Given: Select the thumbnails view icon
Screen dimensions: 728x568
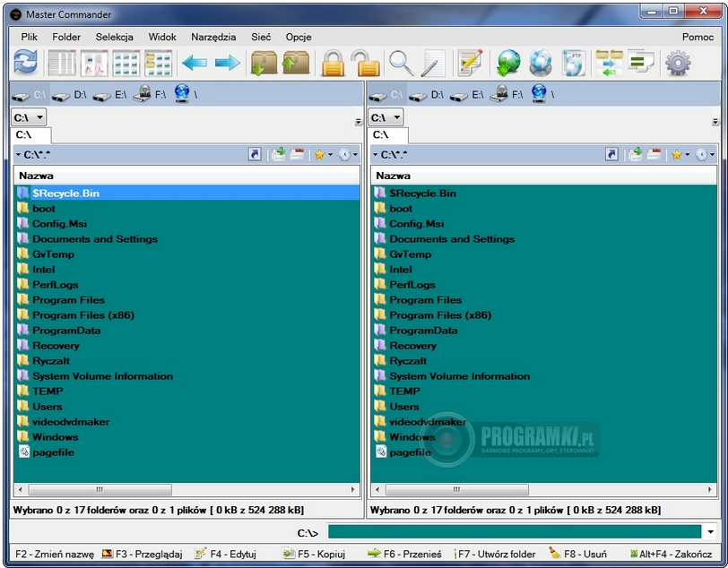Looking at the screenshot, I should (94, 63).
